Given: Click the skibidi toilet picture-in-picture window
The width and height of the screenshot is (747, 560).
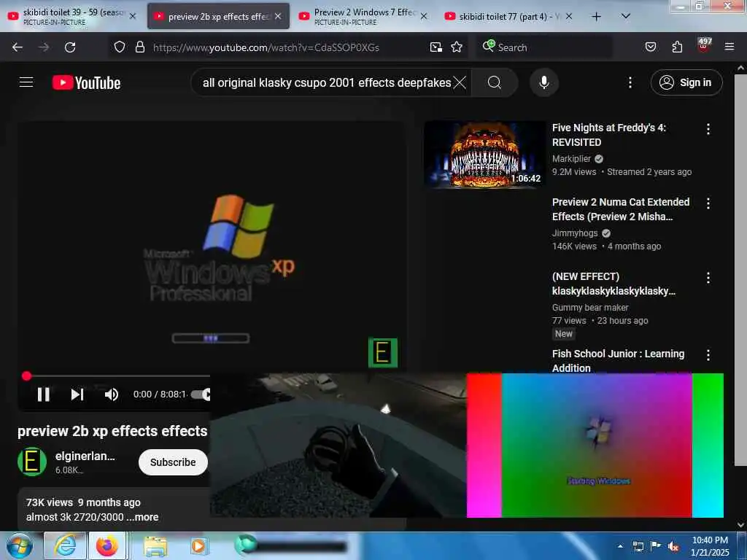Looking at the screenshot, I should coord(338,446).
